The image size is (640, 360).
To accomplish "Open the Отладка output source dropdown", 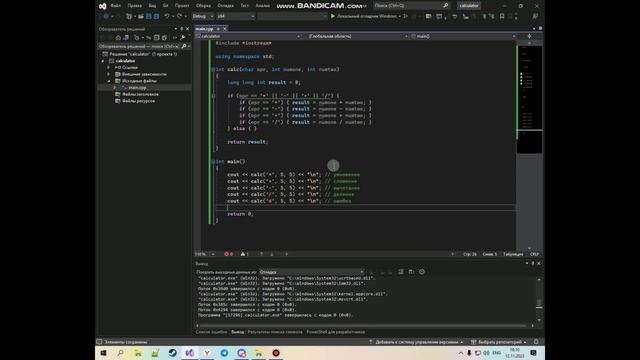I will point(311,272).
